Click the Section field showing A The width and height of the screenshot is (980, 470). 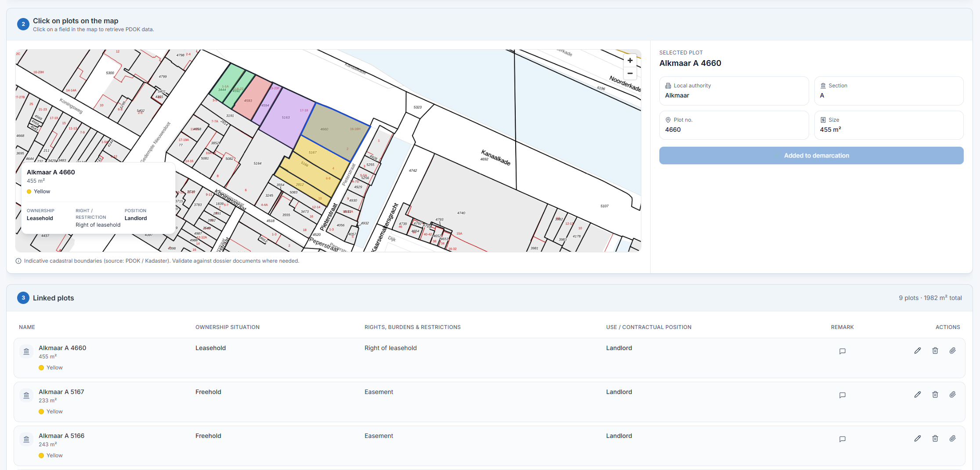pos(889,91)
